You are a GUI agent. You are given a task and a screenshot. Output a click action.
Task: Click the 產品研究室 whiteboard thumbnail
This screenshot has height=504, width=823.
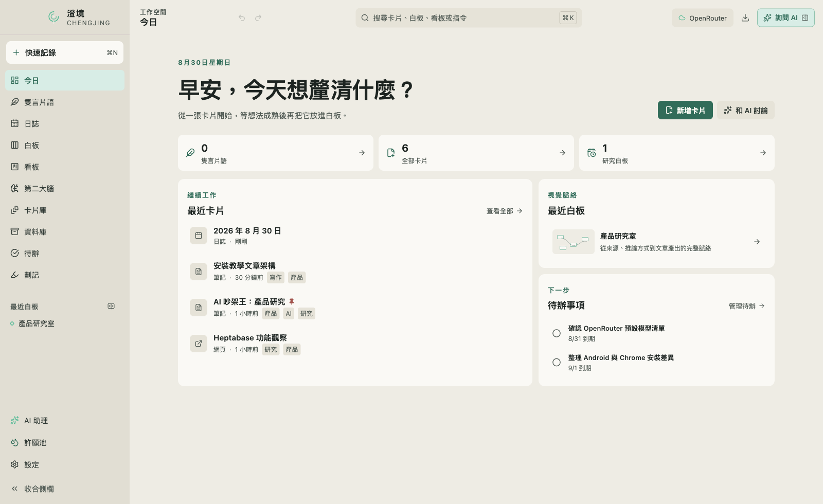pyautogui.click(x=574, y=242)
